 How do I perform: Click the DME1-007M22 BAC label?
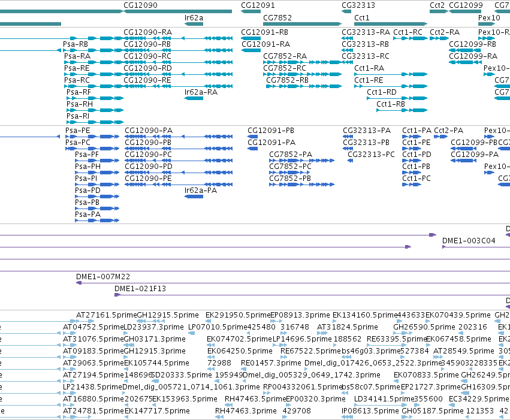103,277
